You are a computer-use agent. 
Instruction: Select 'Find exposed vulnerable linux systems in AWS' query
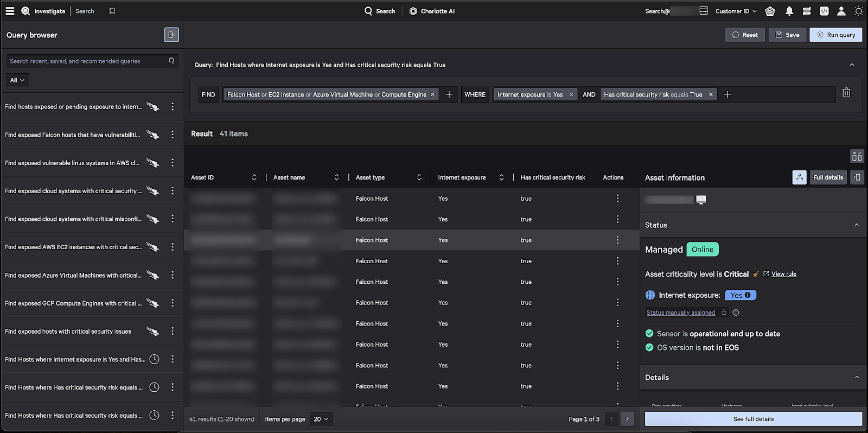[72, 163]
